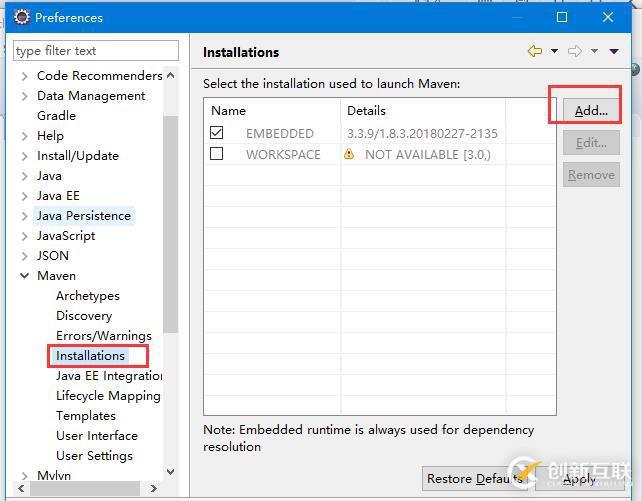Click the warning icon in WORKSPACE row
The height and width of the screenshot is (501, 642).
click(x=349, y=154)
